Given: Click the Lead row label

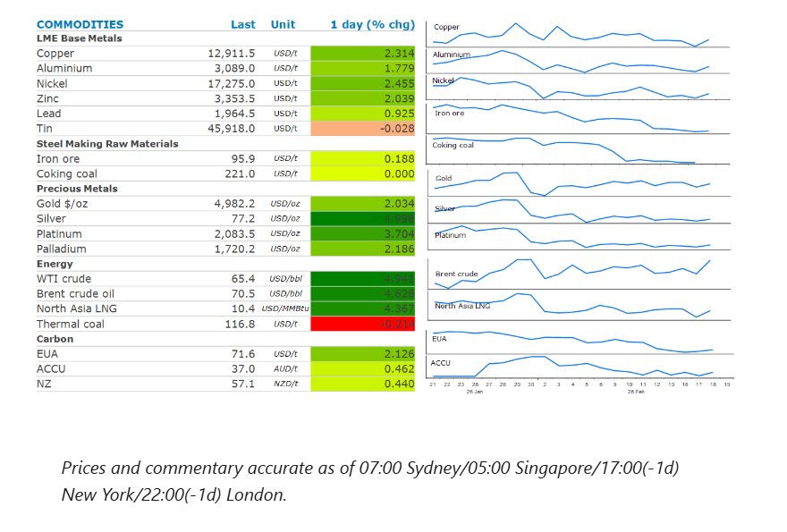Looking at the screenshot, I should pyautogui.click(x=48, y=114).
